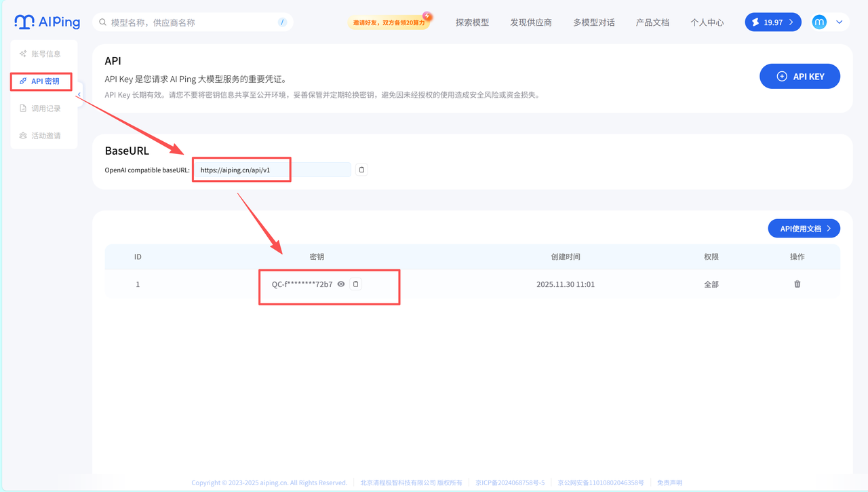Click the masked key QC-f********72b7

click(302, 284)
